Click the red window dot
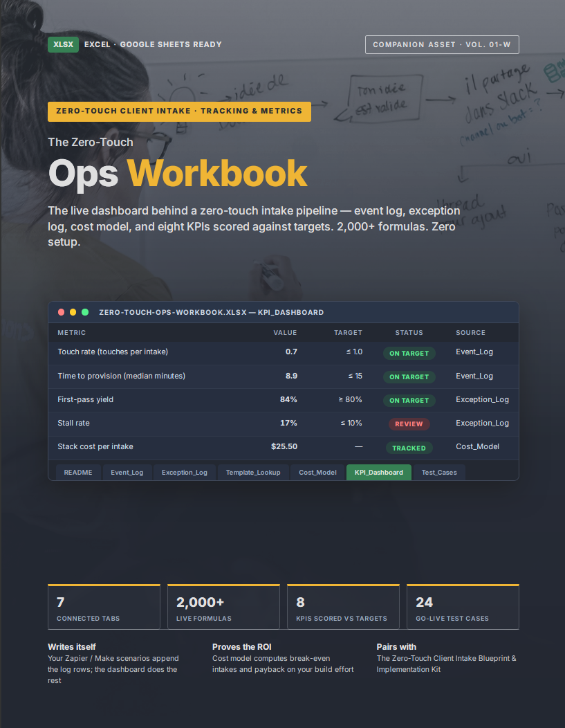The height and width of the screenshot is (728, 565). tap(62, 312)
